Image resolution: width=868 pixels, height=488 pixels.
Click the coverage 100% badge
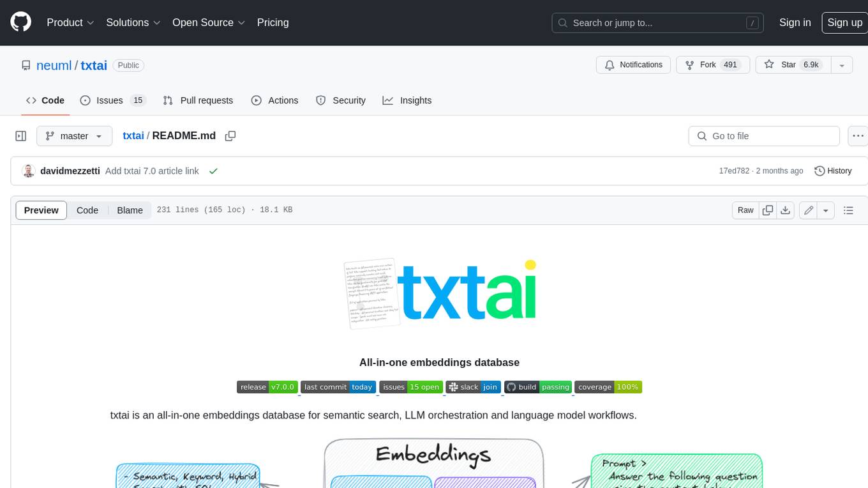[x=608, y=387]
